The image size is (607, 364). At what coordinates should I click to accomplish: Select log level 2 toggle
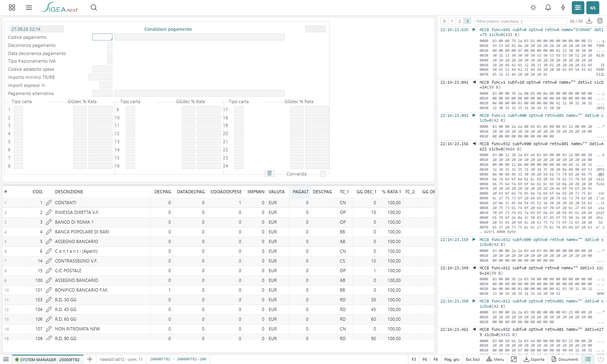[460, 21]
